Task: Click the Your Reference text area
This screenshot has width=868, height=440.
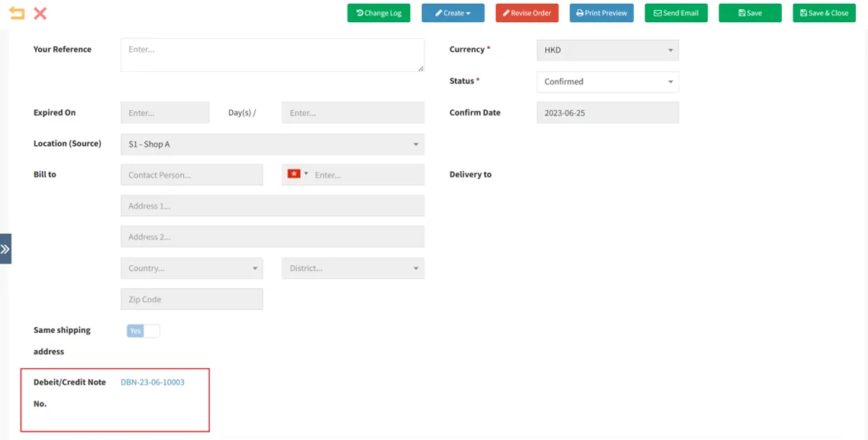Action: (273, 55)
